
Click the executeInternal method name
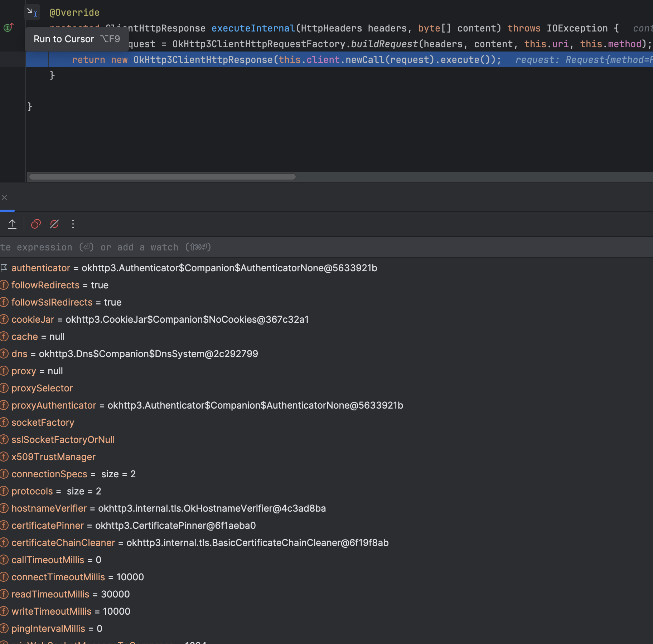pos(253,28)
